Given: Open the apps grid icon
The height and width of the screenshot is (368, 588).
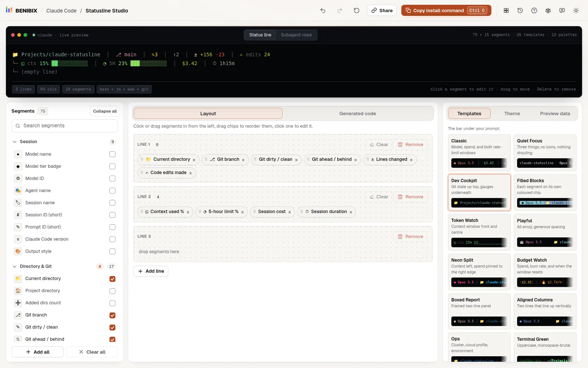Looking at the screenshot, I should [506, 11].
